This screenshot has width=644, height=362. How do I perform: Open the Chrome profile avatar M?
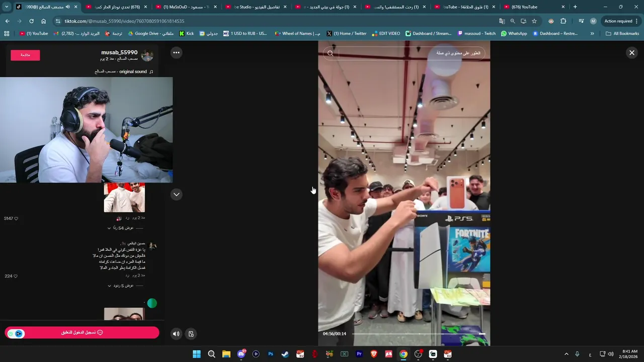pos(593,21)
